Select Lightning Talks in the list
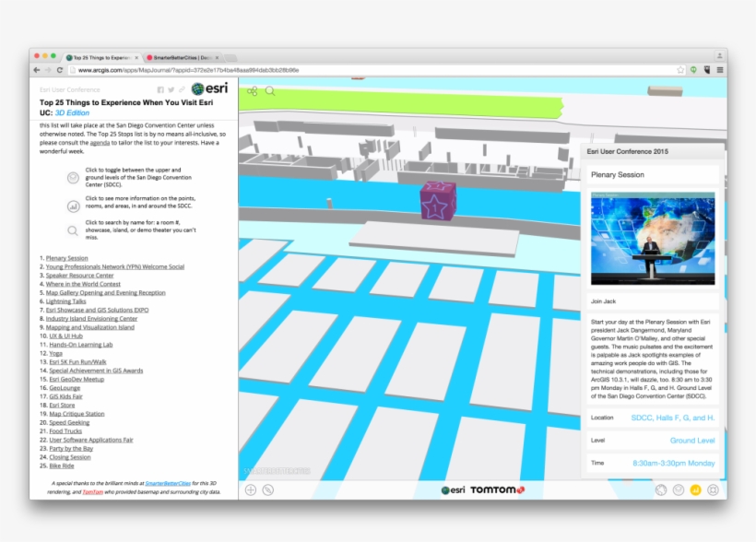Screen dimensions: 756x542 coord(66,301)
